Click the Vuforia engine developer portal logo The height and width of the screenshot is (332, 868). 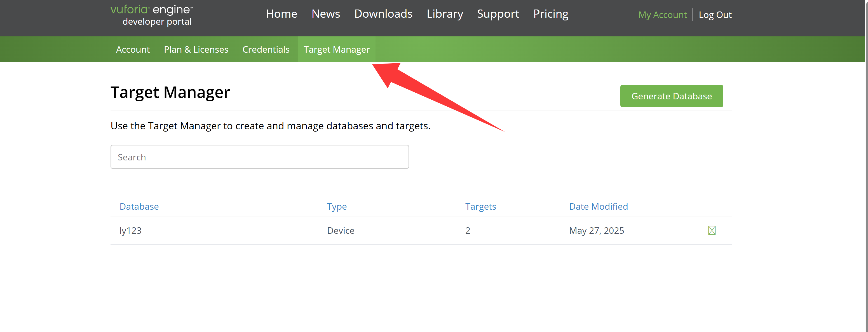click(x=152, y=15)
